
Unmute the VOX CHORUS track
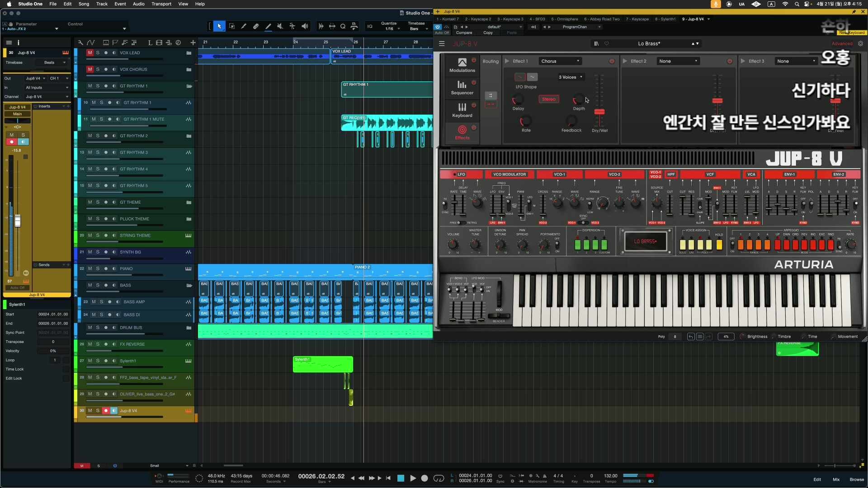tap(90, 70)
